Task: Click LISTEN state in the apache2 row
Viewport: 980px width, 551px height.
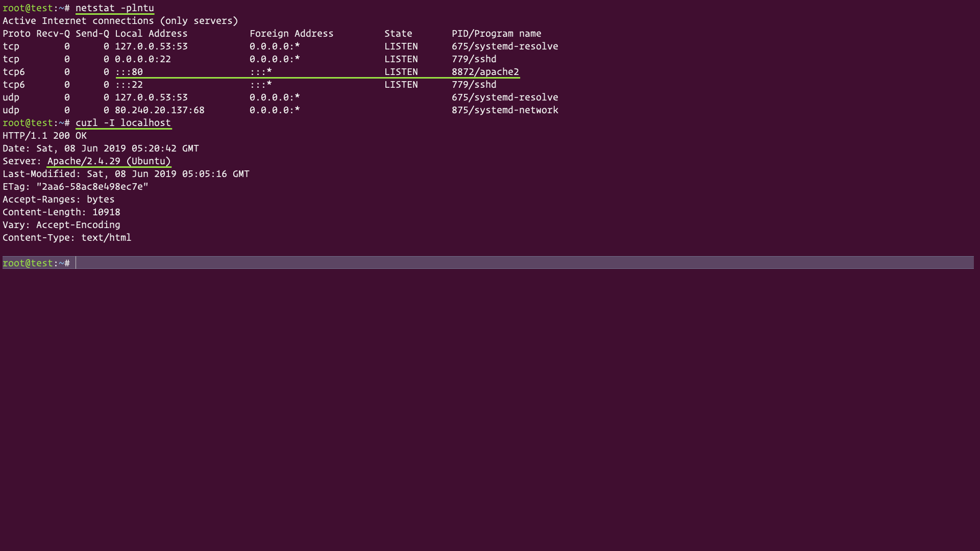Action: (x=401, y=72)
